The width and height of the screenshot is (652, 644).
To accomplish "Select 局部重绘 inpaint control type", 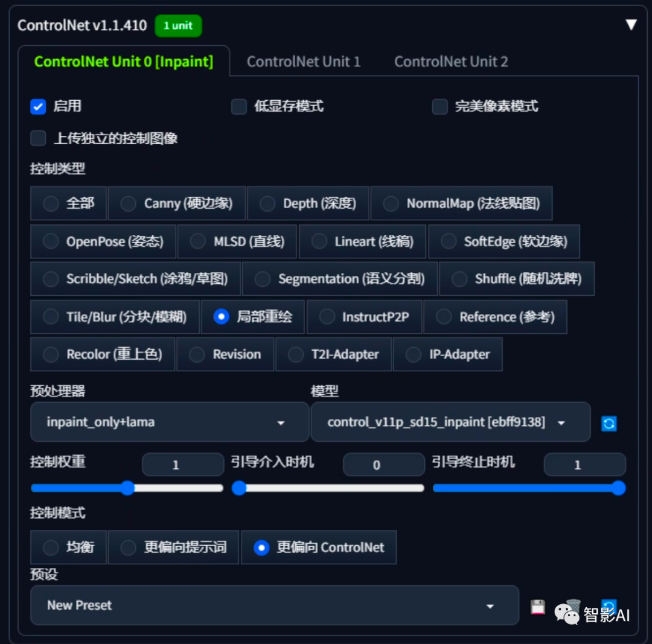I will (253, 317).
